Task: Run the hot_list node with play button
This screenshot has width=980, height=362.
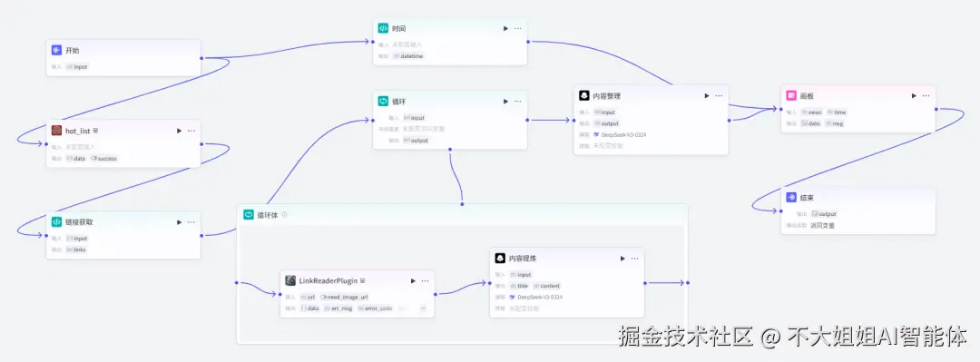Action: pyautogui.click(x=179, y=131)
